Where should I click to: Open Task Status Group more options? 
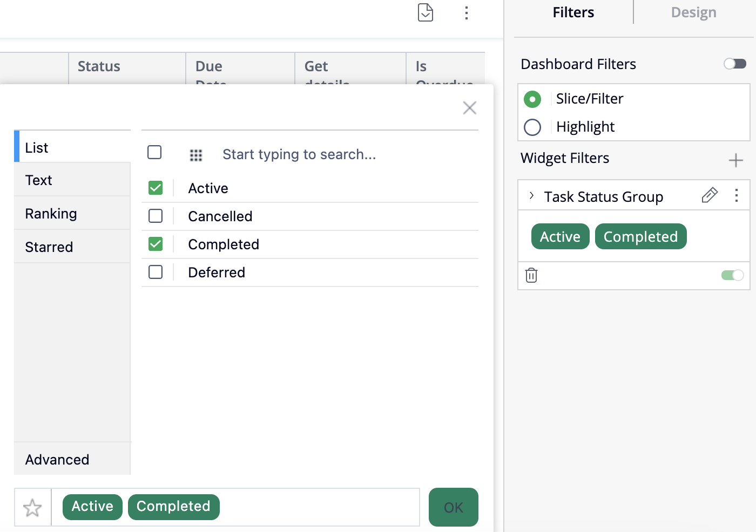737,195
